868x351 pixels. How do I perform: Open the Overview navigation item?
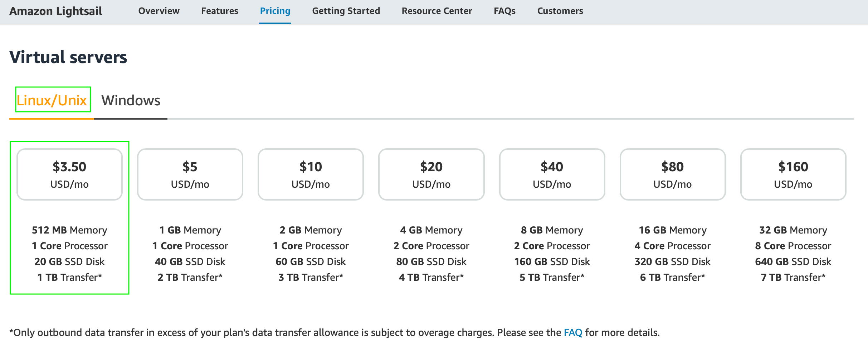(159, 11)
